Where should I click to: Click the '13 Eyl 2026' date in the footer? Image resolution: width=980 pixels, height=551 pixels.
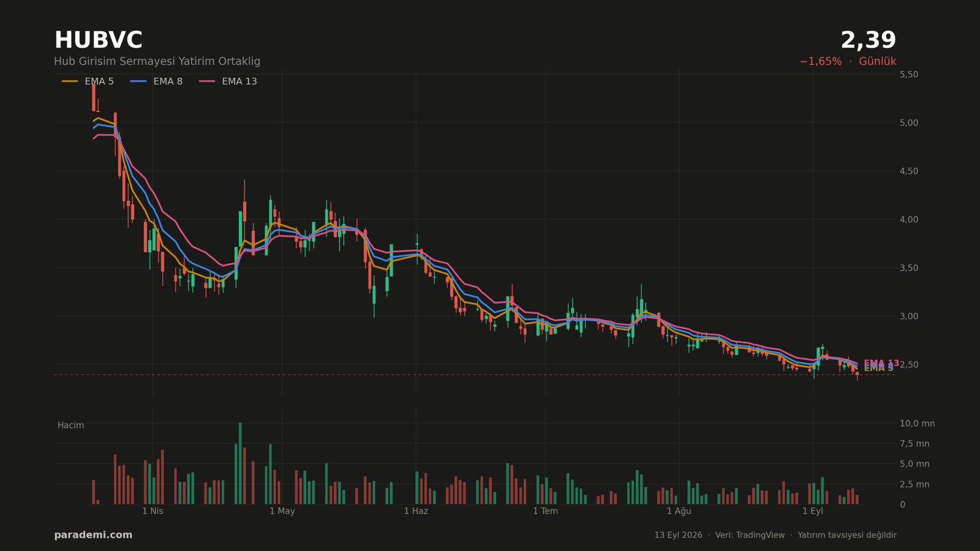tap(678, 535)
